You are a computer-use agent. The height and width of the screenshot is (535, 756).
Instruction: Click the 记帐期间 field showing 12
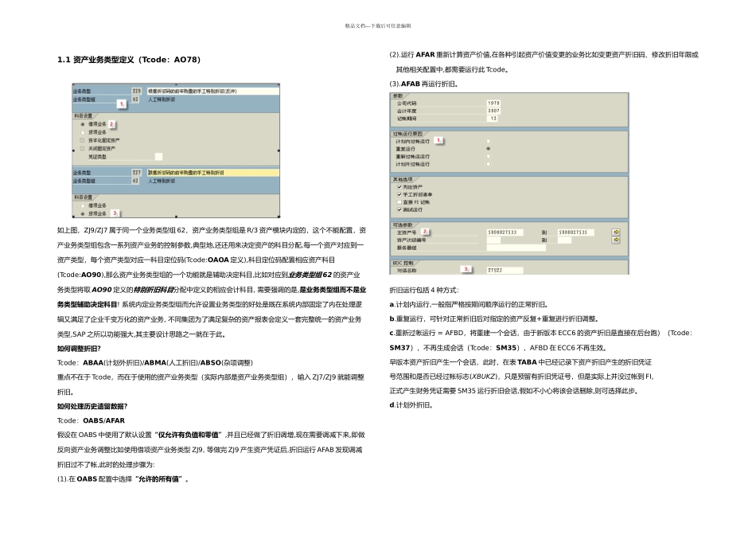[x=493, y=118]
